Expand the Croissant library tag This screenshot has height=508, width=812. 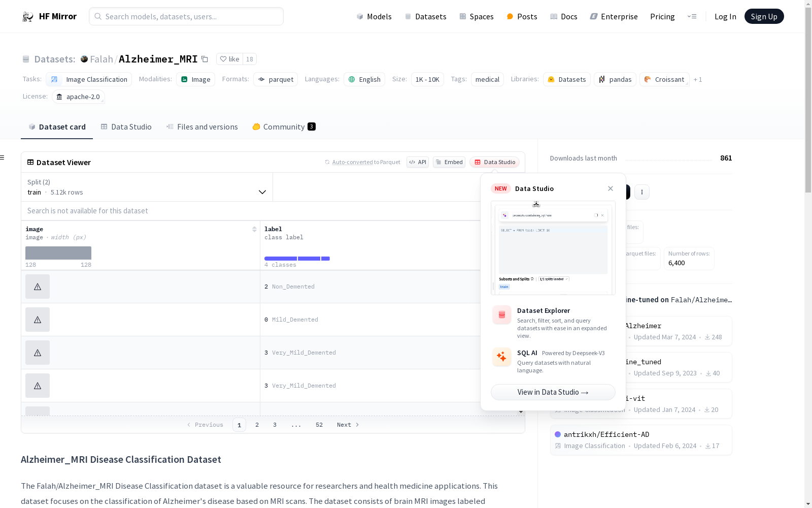pyautogui.click(x=664, y=79)
